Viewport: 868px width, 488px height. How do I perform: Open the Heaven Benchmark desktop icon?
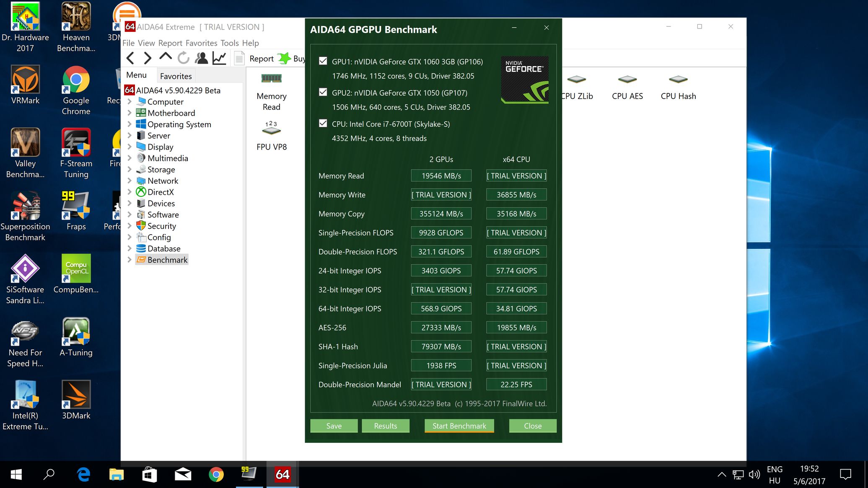[x=76, y=27]
